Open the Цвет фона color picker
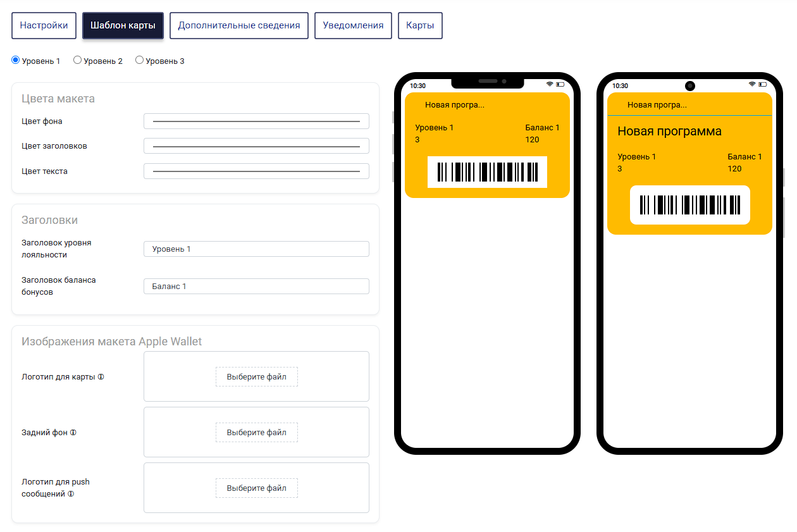Screen dimensions: 797x532 [256, 121]
